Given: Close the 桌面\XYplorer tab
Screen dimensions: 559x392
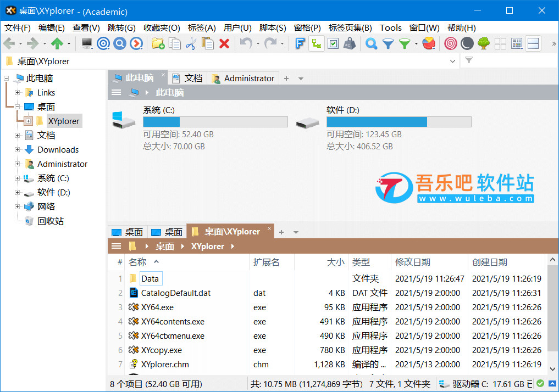Looking at the screenshot, I should click(x=269, y=228).
